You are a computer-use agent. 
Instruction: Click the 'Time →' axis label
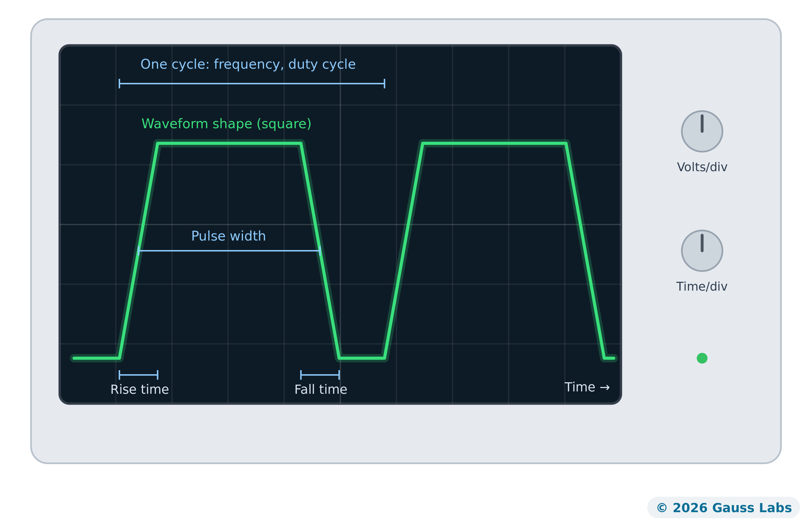(587, 387)
